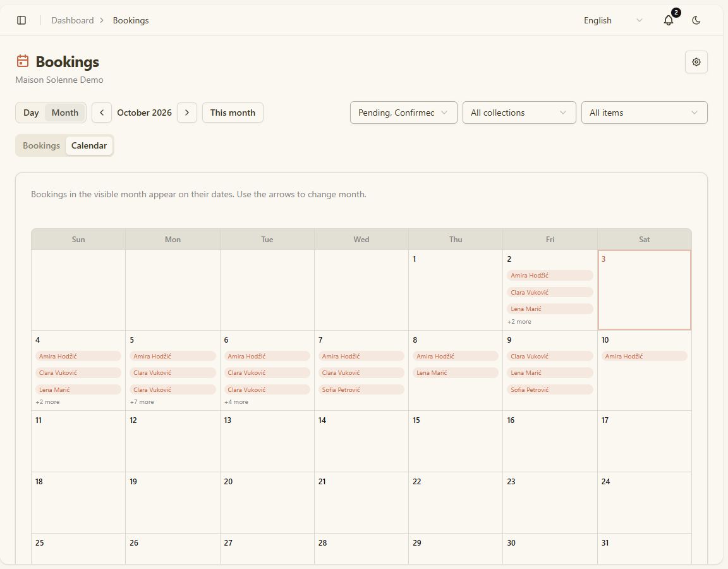Open Amira Hodžić booking on October 2
The image size is (728, 569).
(x=550, y=276)
